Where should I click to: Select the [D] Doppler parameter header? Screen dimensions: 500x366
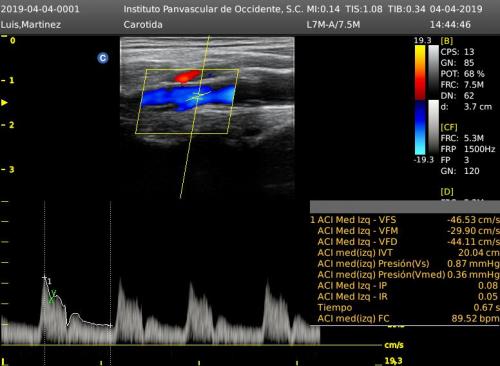click(447, 192)
